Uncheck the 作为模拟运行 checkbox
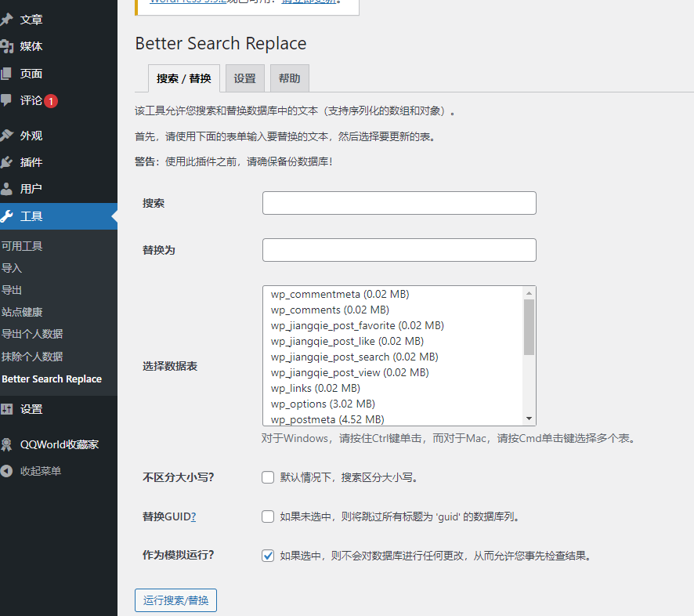Viewport: 694px width, 616px height. tap(268, 556)
